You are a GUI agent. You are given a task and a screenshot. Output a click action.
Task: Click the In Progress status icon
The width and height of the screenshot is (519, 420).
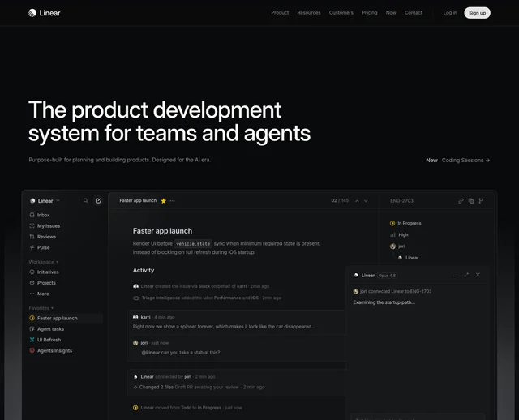click(392, 224)
